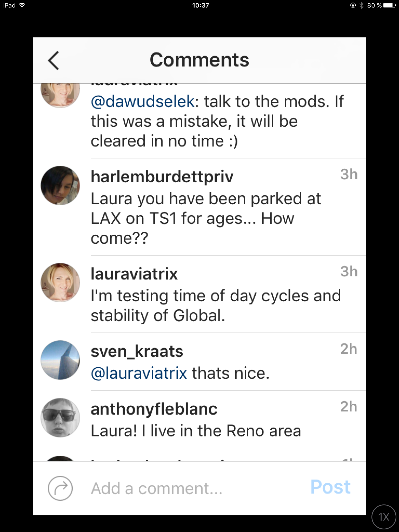Select the 'I live in the Reno area' comment

196,431
